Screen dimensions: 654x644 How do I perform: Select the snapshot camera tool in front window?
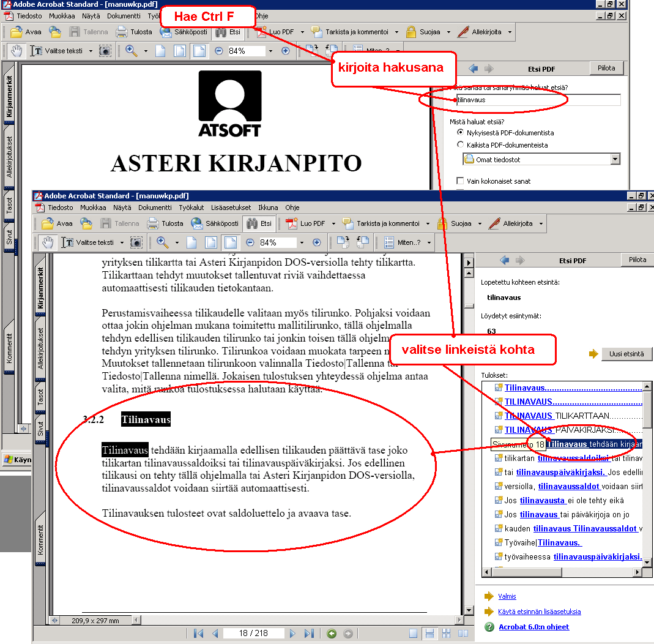click(x=136, y=242)
